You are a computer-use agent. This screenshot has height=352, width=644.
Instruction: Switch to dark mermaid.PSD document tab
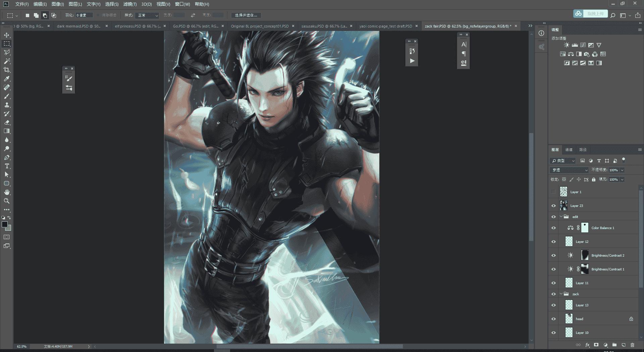tap(78, 26)
